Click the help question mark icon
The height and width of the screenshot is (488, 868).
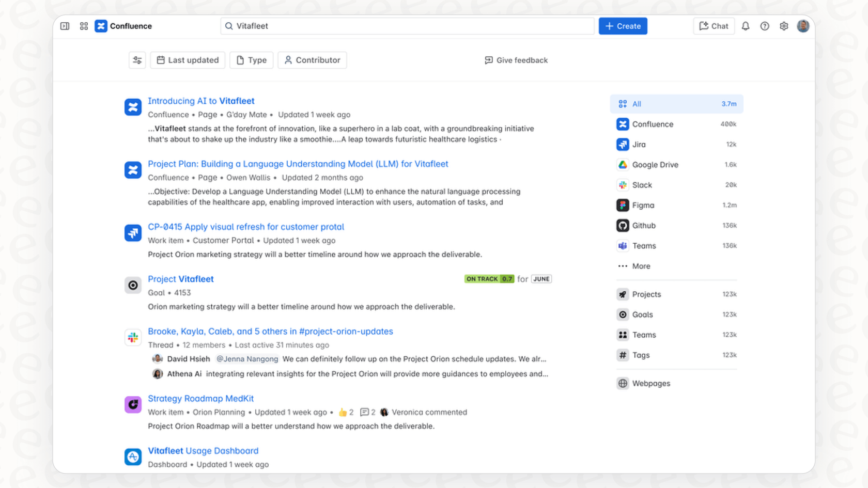764,26
